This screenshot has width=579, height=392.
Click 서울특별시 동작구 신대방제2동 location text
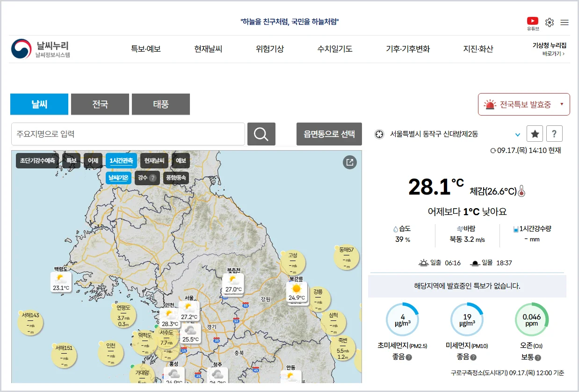click(434, 134)
